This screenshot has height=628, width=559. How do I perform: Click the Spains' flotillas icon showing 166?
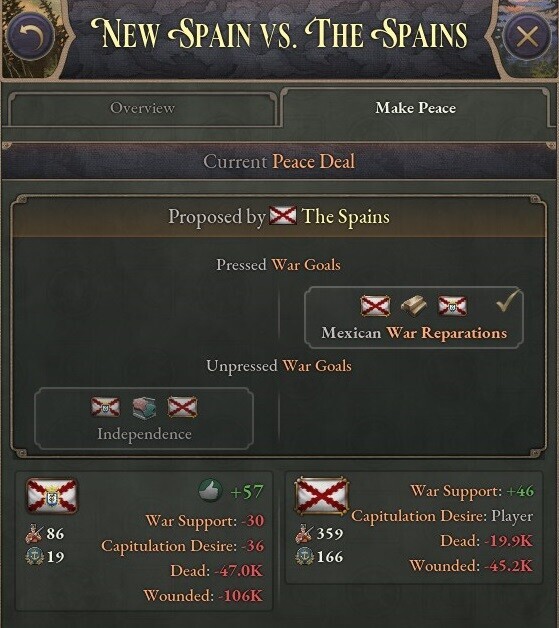point(304,557)
